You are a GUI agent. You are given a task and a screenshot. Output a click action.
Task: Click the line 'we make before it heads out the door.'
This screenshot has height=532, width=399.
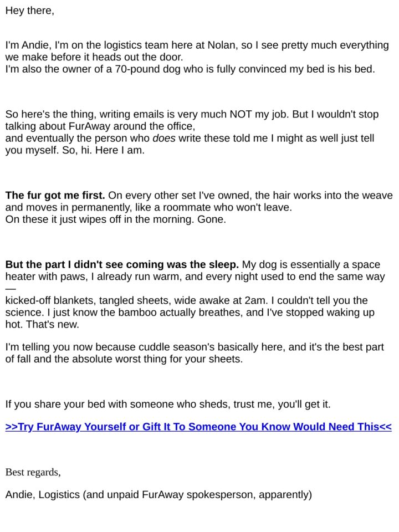pos(94,57)
